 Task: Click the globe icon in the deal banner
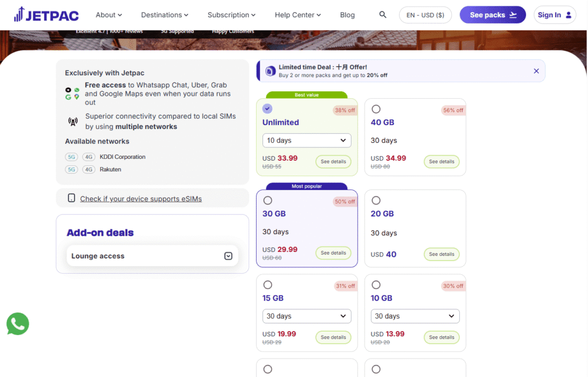[270, 71]
